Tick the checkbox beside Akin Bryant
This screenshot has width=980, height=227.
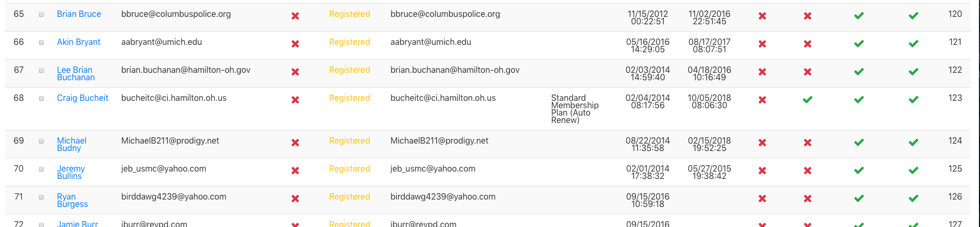coord(41,42)
